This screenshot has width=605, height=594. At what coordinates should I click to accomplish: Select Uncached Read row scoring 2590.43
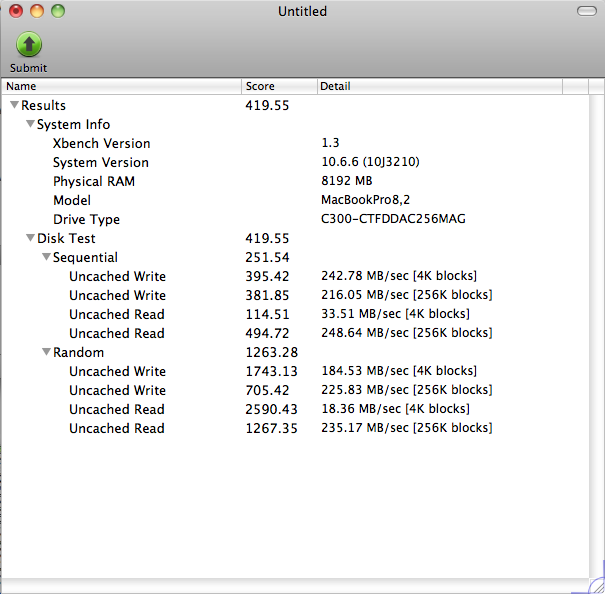tap(296, 409)
